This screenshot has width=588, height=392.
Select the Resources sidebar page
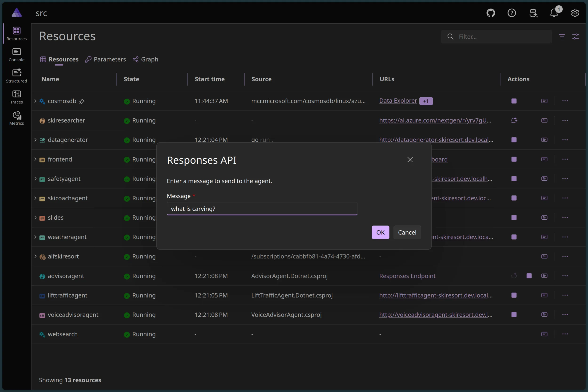16,34
